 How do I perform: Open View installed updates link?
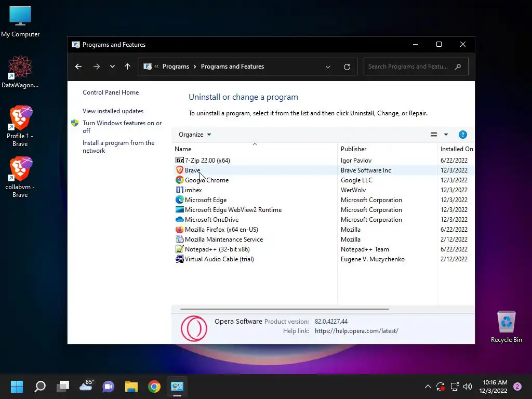click(113, 111)
